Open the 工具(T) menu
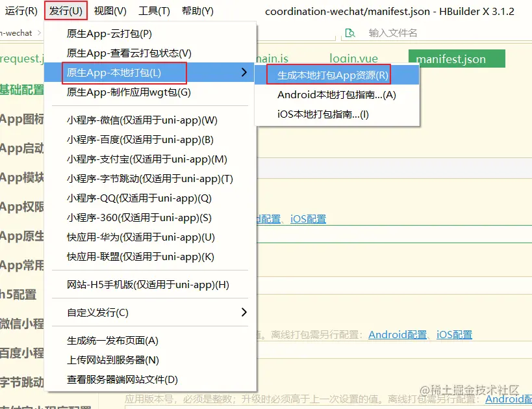 (154, 11)
